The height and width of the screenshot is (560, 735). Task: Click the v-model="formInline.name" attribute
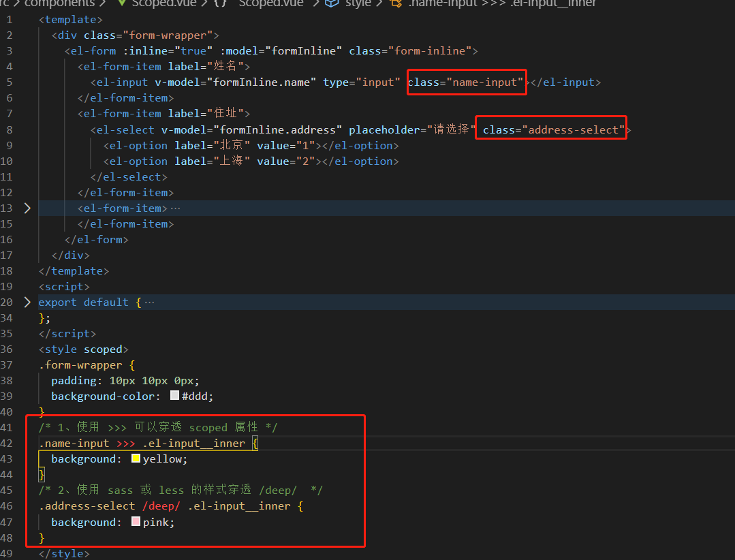(x=236, y=82)
